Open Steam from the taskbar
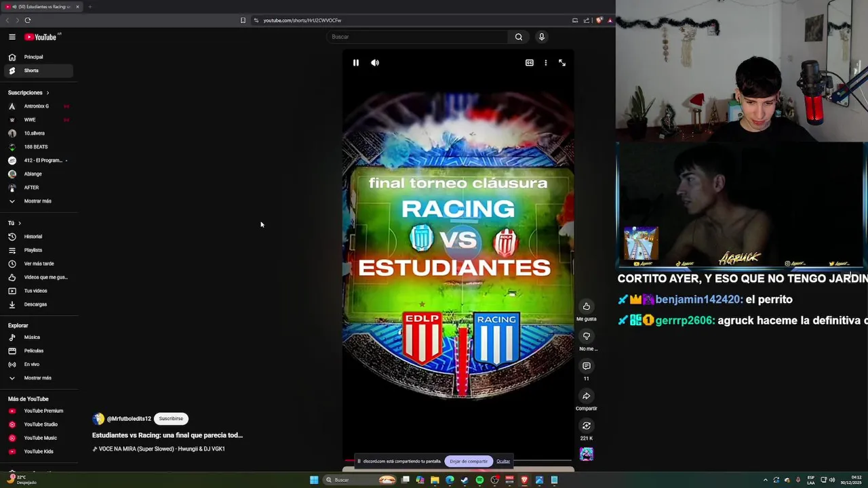The height and width of the screenshot is (488, 868). coord(465,480)
